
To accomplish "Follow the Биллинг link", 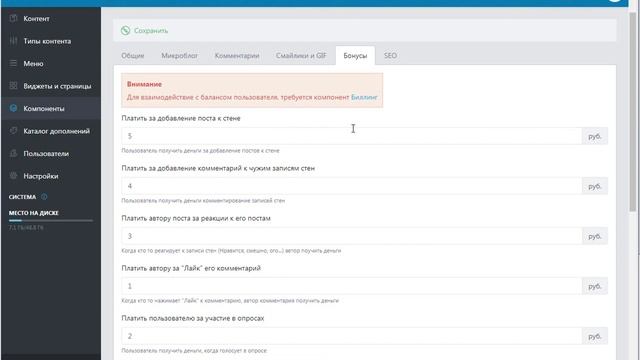I will [364, 97].
